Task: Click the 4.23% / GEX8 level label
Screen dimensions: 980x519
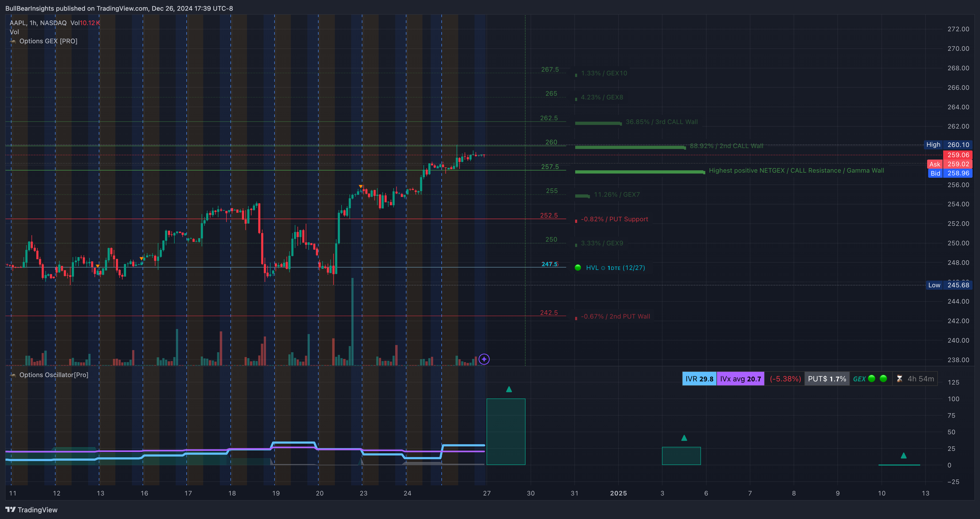Action: coord(602,98)
